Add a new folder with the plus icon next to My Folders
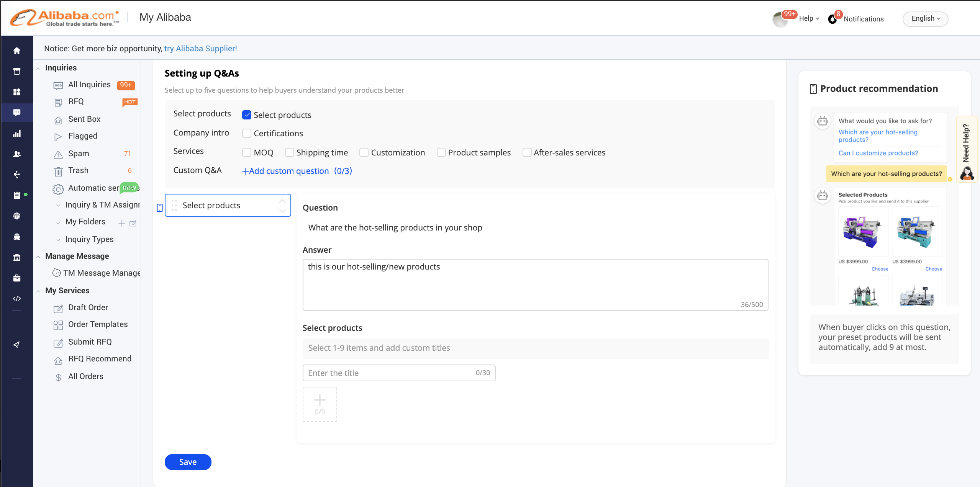980x487 pixels. click(x=121, y=223)
